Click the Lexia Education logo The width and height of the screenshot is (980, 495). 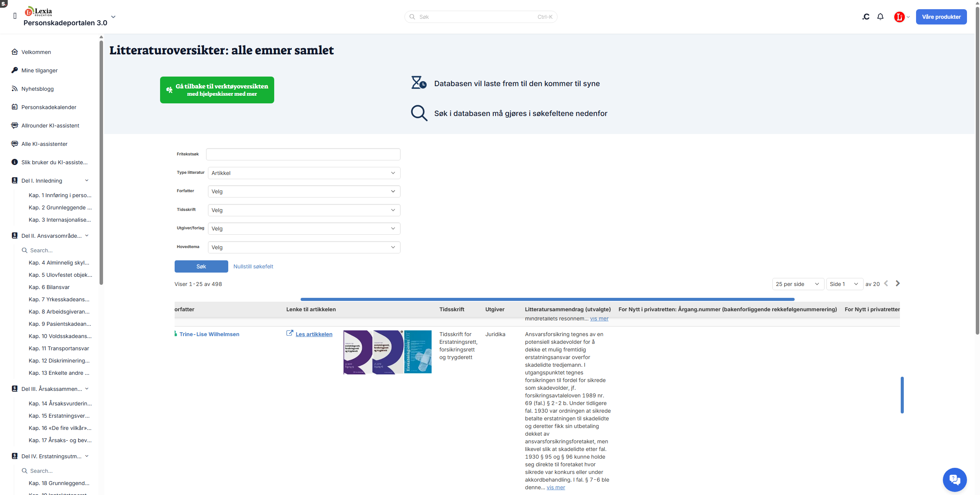[39, 11]
